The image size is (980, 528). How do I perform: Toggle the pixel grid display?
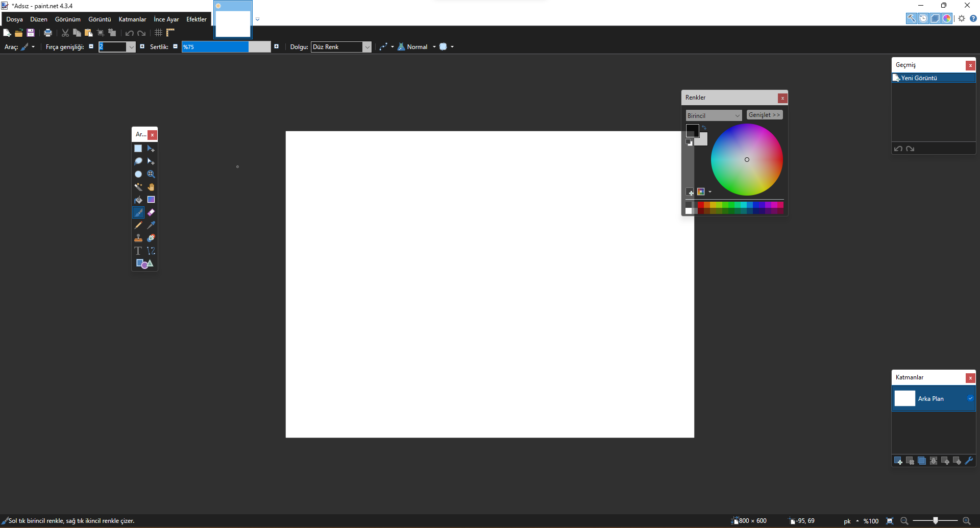click(159, 33)
